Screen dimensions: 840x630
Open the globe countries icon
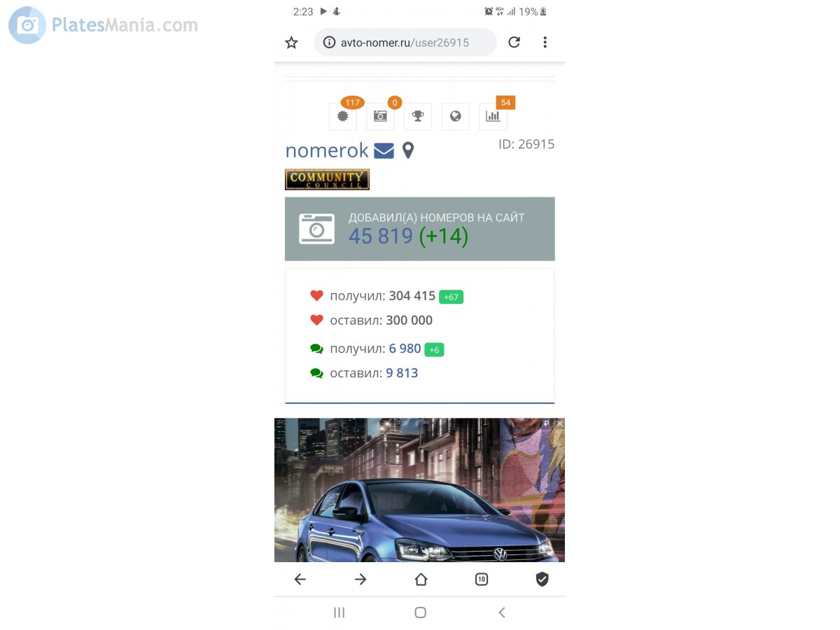pyautogui.click(x=456, y=116)
